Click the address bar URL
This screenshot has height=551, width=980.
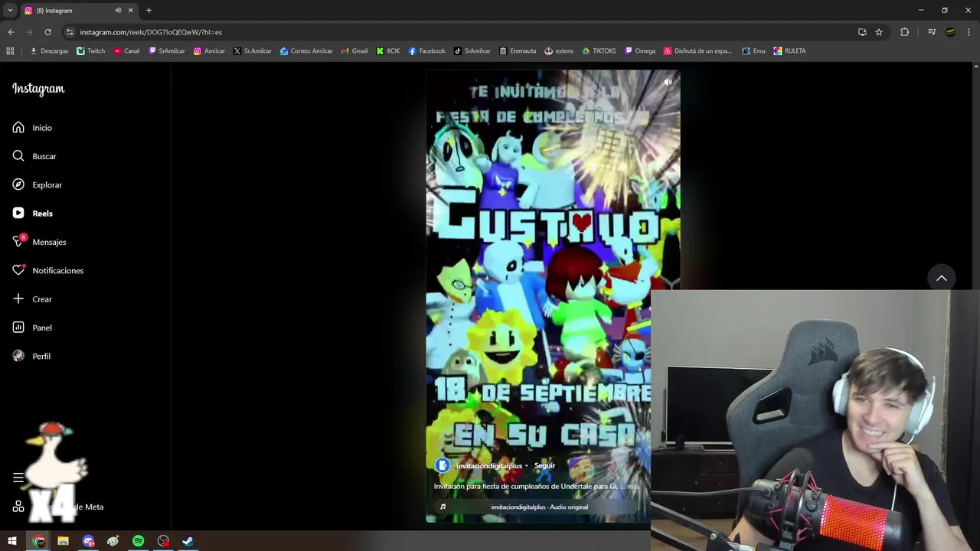point(151,32)
